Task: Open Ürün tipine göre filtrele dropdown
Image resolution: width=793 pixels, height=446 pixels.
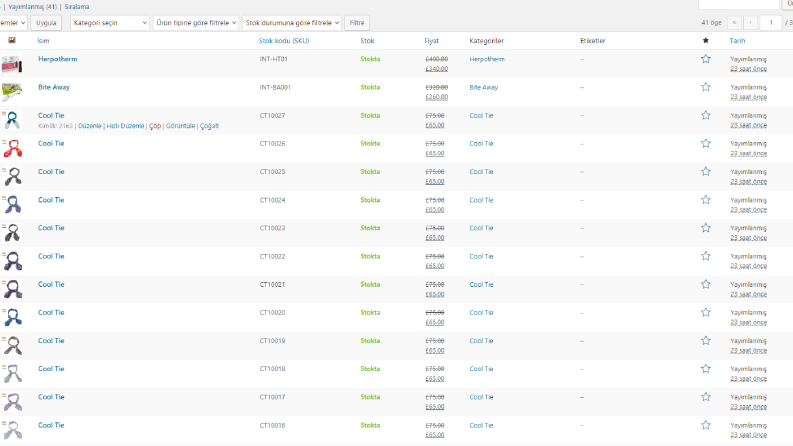Action: pos(196,23)
